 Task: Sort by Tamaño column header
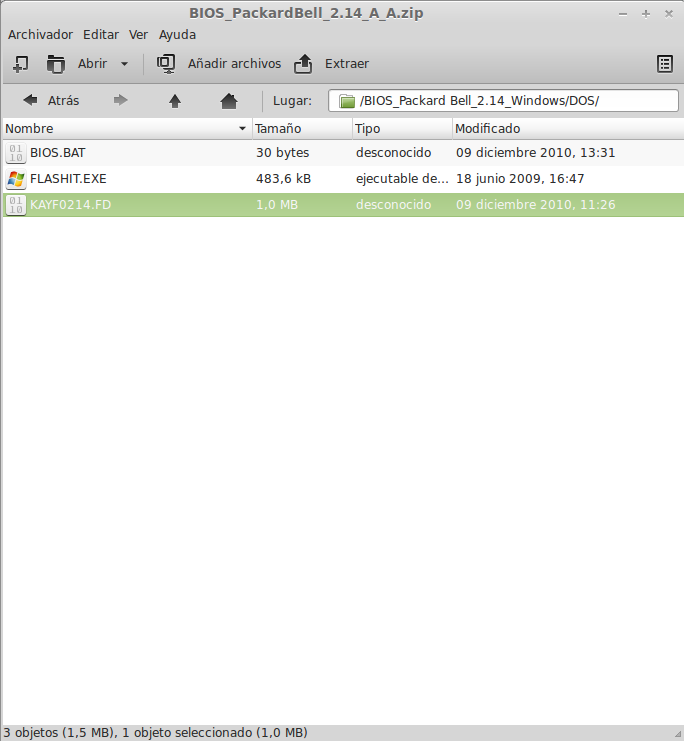tap(303, 129)
